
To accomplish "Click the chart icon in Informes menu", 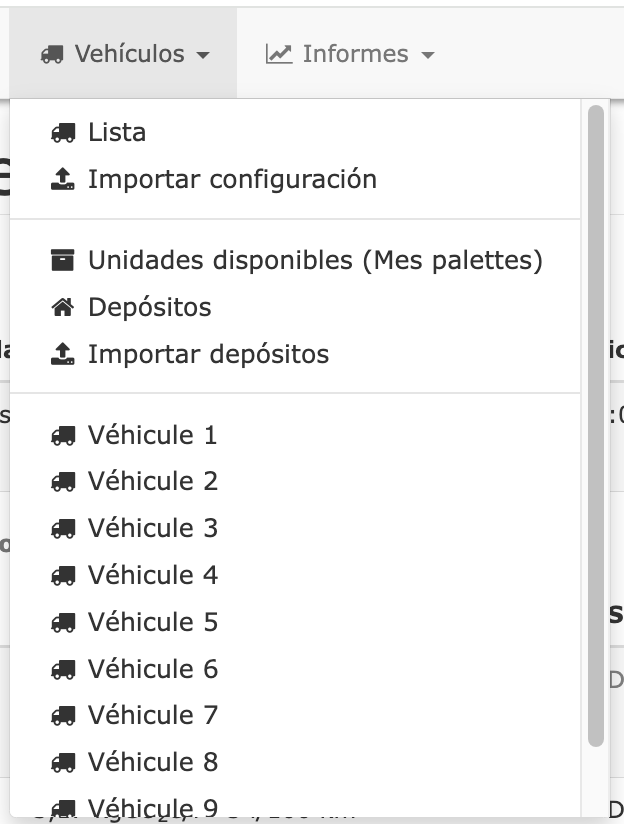I will coord(278,54).
